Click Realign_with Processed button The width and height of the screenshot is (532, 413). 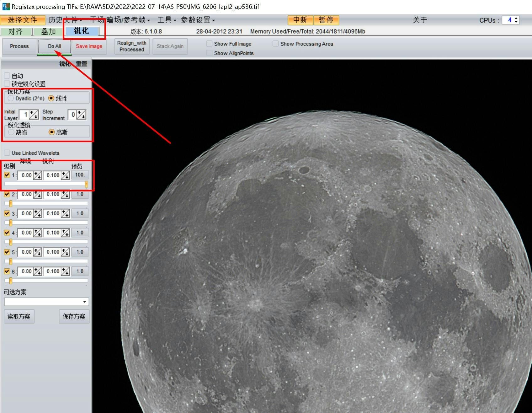(132, 46)
